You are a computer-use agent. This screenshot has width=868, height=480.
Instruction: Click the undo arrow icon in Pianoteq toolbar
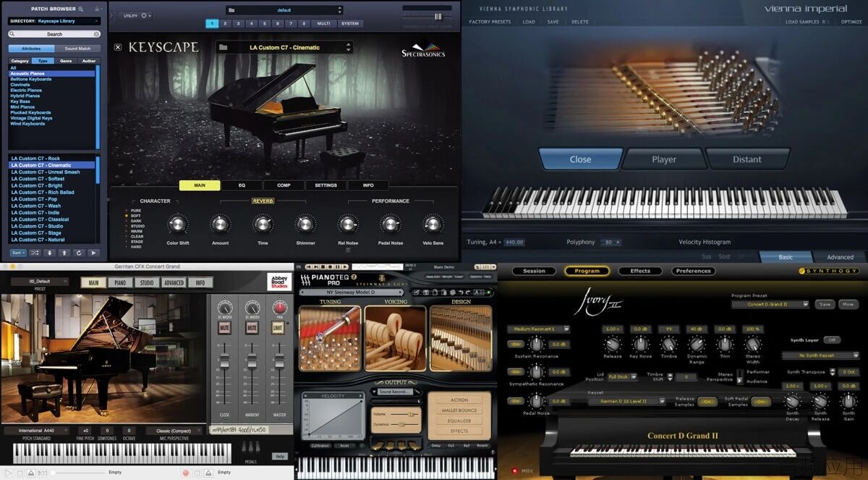[461, 292]
